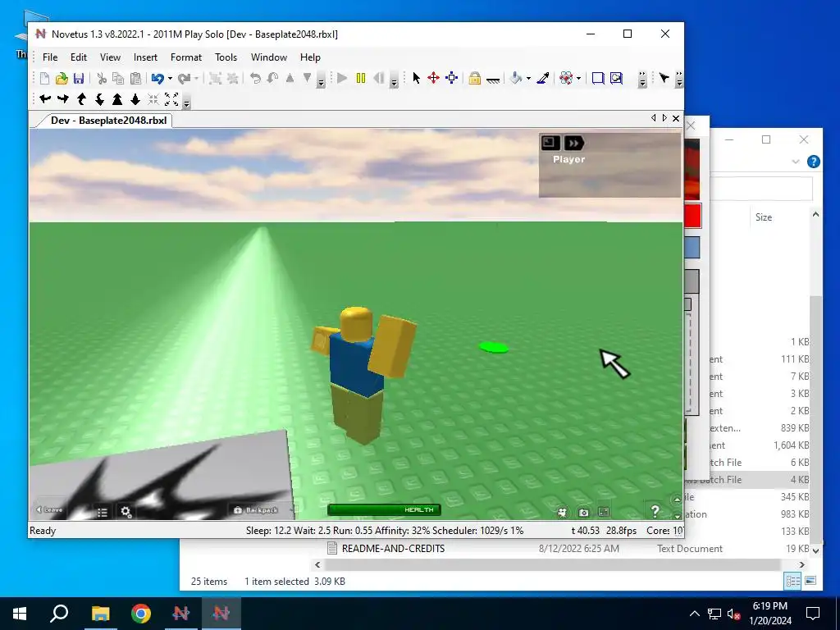The width and height of the screenshot is (840, 630).
Task: Zoom camera in with solid up arrow
Action: pyautogui.click(x=117, y=99)
